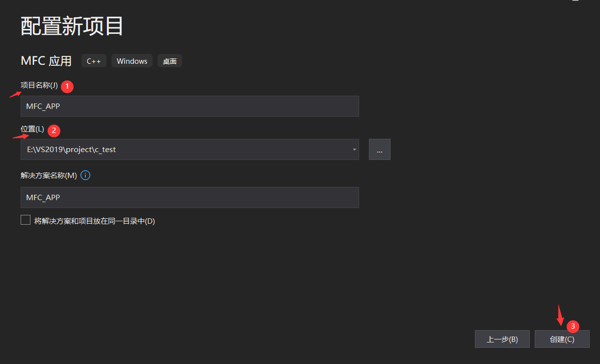Open the browse "..." folder button
This screenshot has width=600, height=364.
point(380,150)
